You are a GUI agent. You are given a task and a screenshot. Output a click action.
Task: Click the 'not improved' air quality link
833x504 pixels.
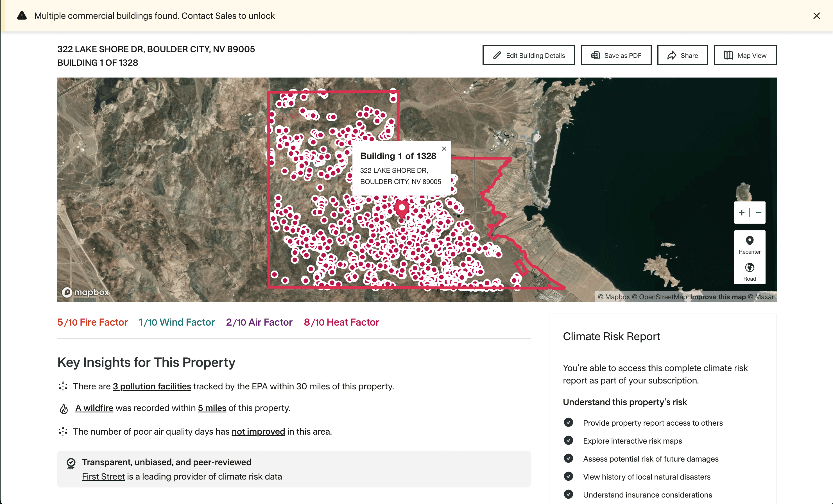pos(258,432)
